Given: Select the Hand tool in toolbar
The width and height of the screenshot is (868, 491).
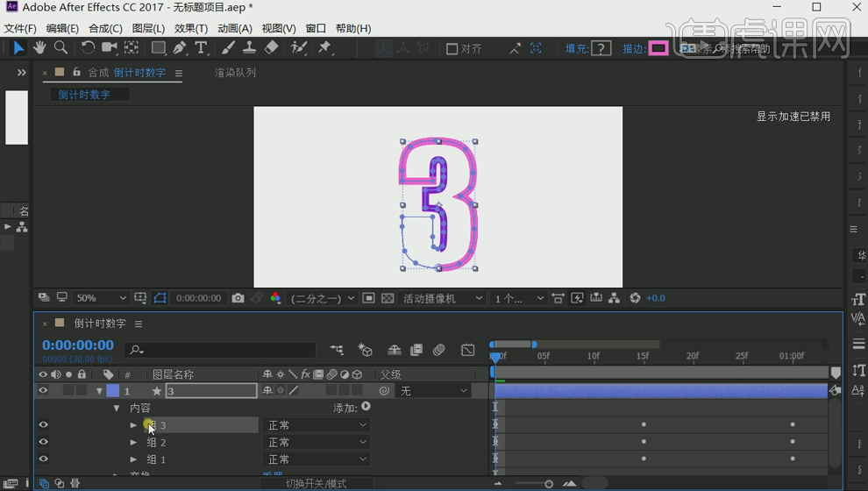Looking at the screenshot, I should (39, 48).
